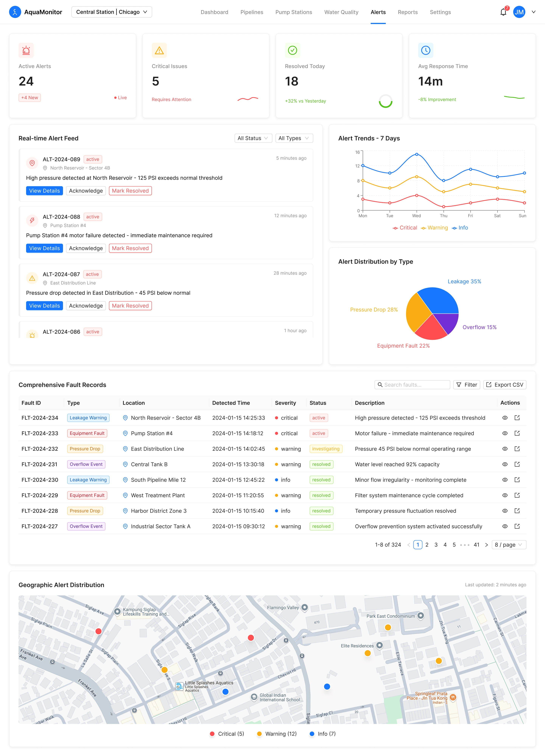
Task: Open the Central Station Chicago dropdown
Action: click(x=111, y=12)
